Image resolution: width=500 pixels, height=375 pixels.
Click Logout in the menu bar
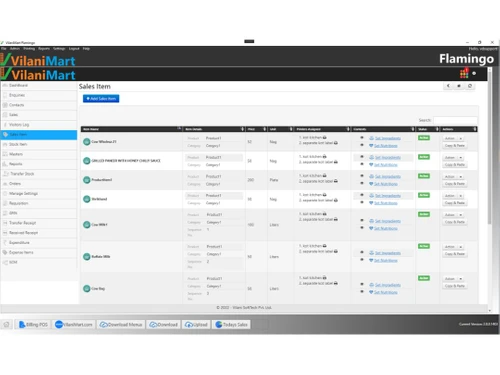[74, 49]
